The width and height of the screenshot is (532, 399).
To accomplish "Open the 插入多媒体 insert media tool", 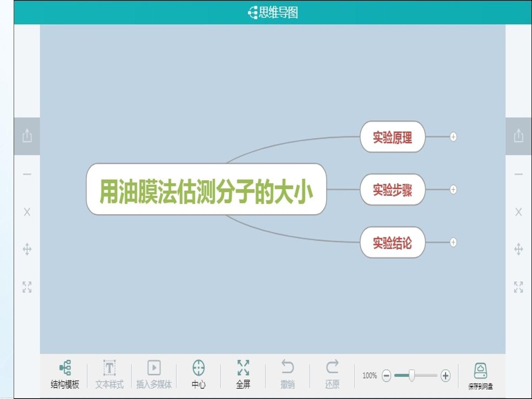I will (154, 375).
